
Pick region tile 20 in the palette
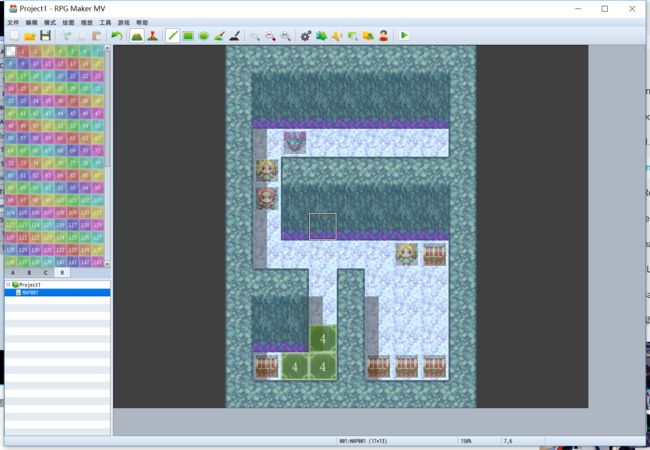(60, 76)
